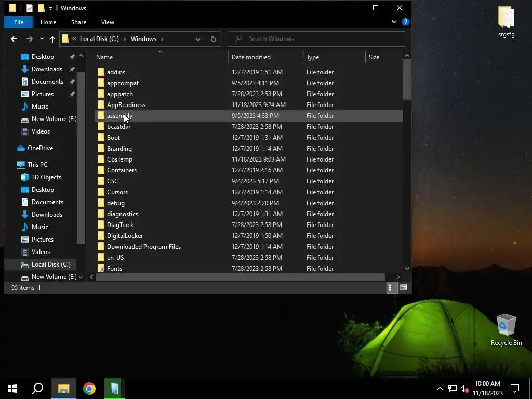Open the srgsfg desktop folder
The width and height of the screenshot is (532, 399).
click(506, 22)
